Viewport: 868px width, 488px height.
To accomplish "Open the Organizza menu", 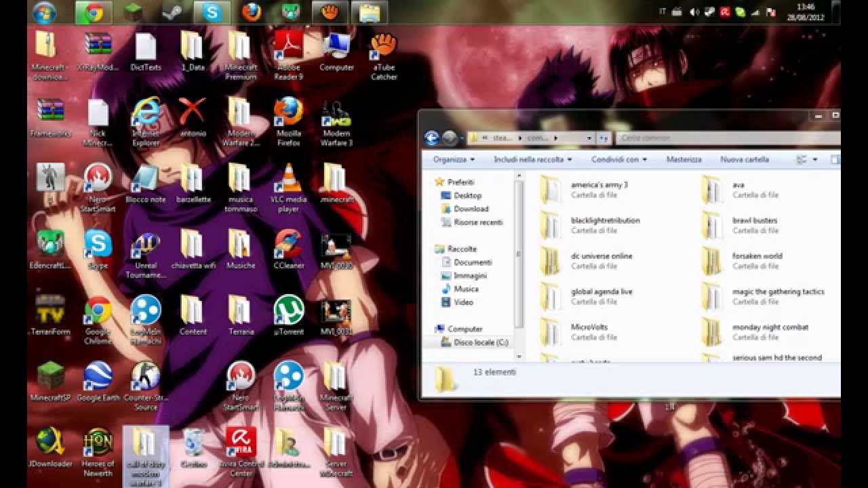I will 454,160.
